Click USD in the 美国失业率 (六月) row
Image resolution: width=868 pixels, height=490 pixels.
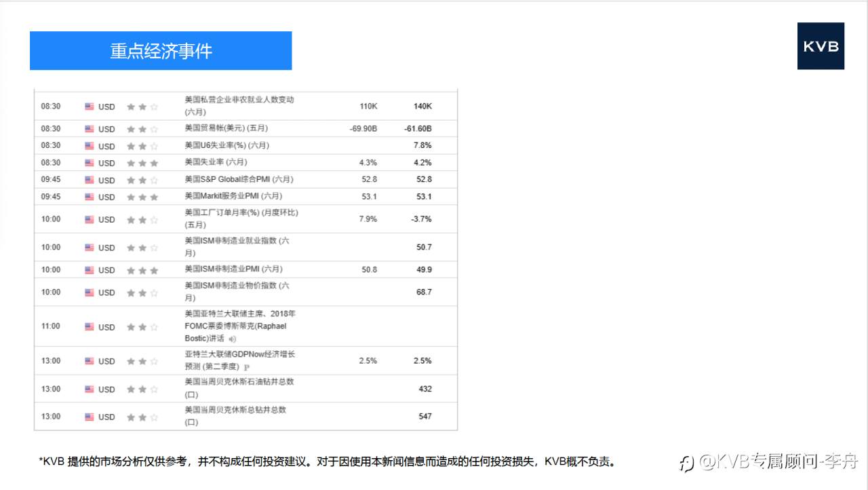(x=106, y=164)
